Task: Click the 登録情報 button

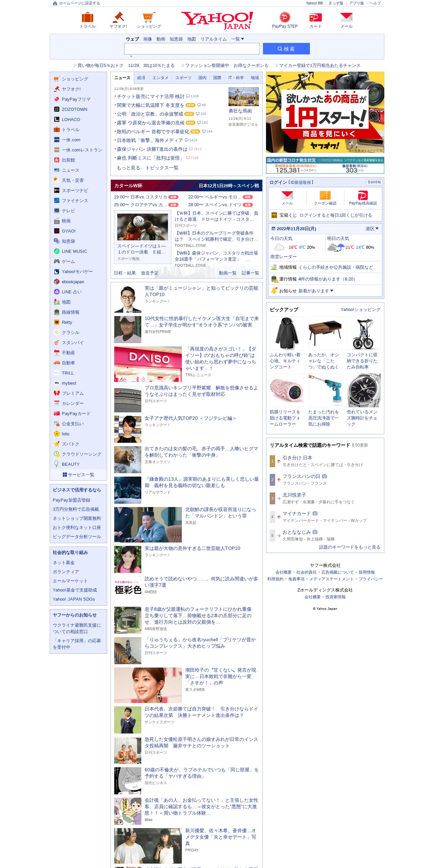Action: (x=374, y=182)
